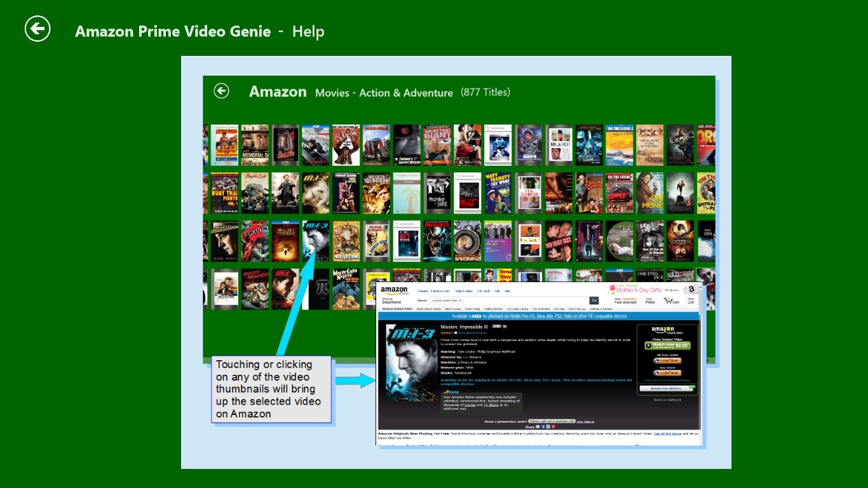Screen dimensions: 868x488
Task: Open the Mutants movie thumbnail
Action: pyautogui.click(x=438, y=241)
